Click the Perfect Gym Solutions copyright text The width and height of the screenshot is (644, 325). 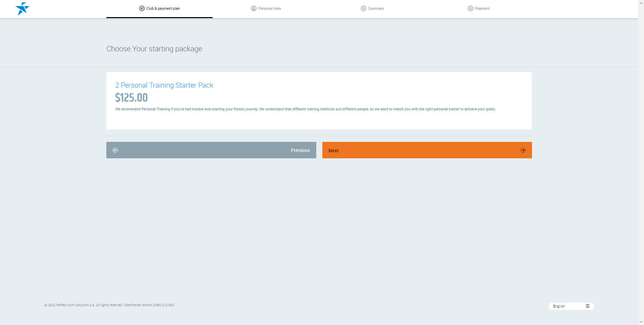click(109, 305)
